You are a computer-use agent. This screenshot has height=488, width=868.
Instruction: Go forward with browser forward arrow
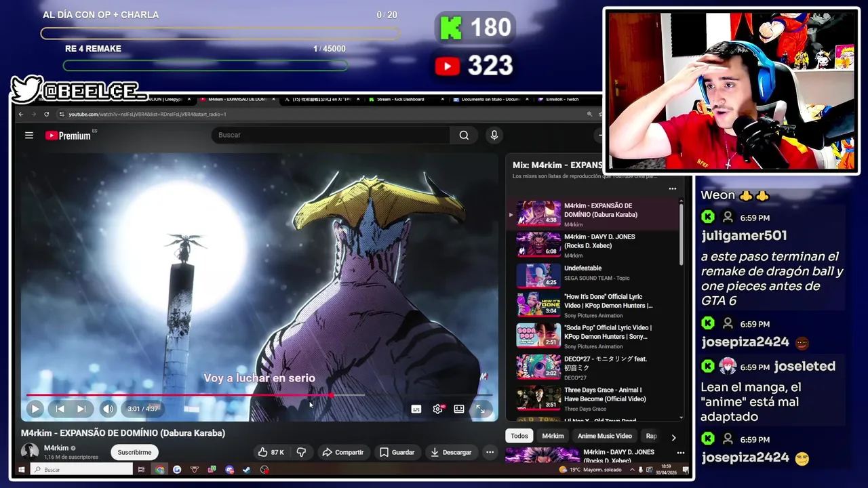(33, 115)
